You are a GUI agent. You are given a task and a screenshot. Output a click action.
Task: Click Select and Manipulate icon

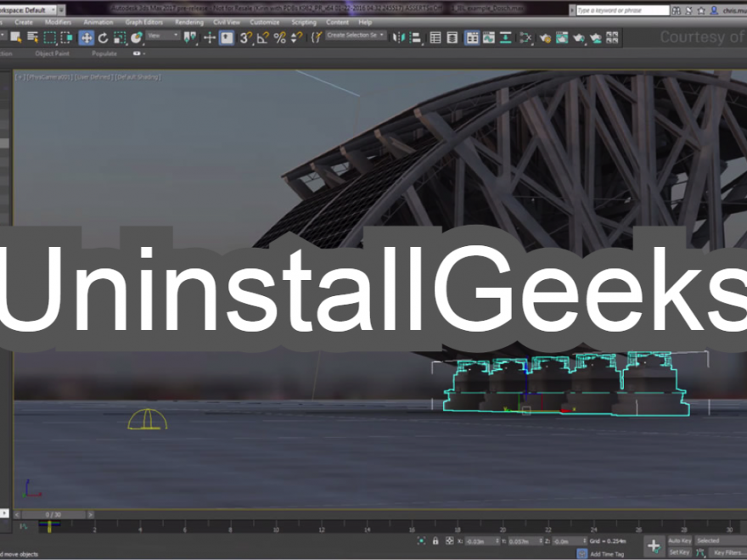[x=210, y=37]
